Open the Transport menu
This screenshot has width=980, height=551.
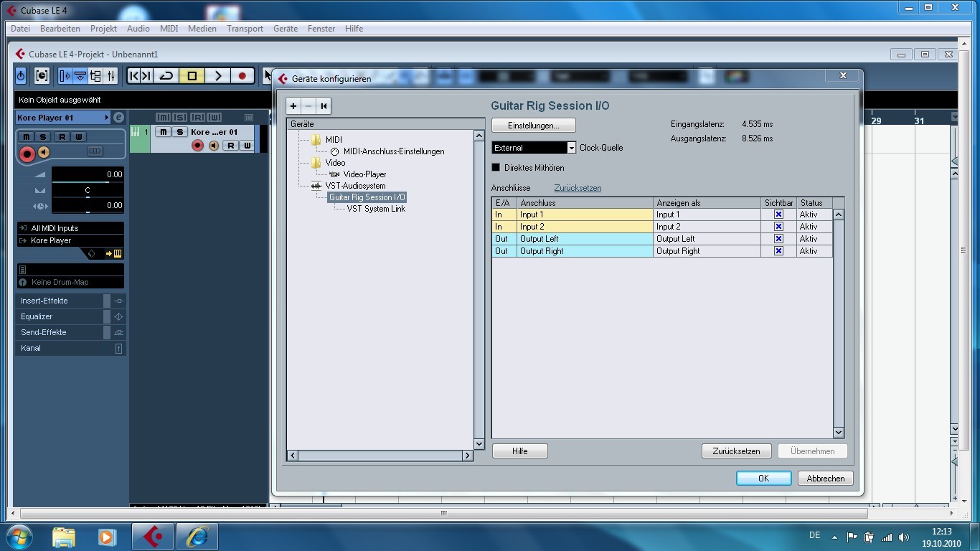pyautogui.click(x=245, y=29)
